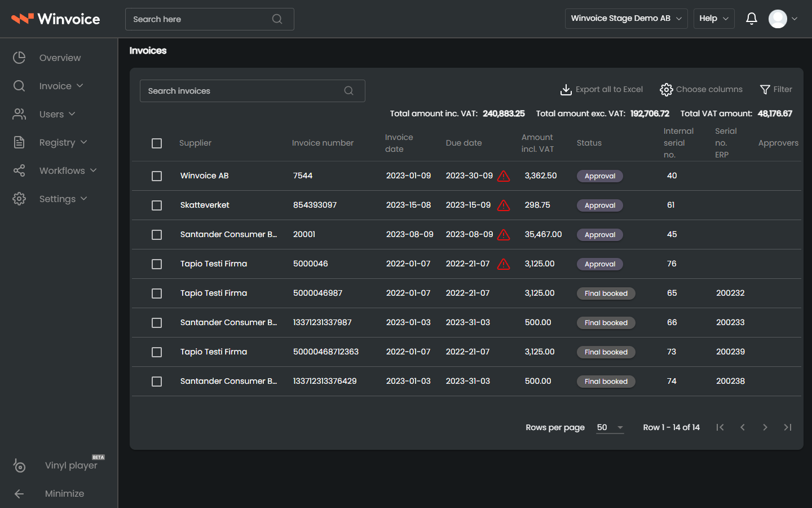The width and height of the screenshot is (812, 508).
Task: Open Workflows menu label in sidebar
Action: (x=62, y=170)
